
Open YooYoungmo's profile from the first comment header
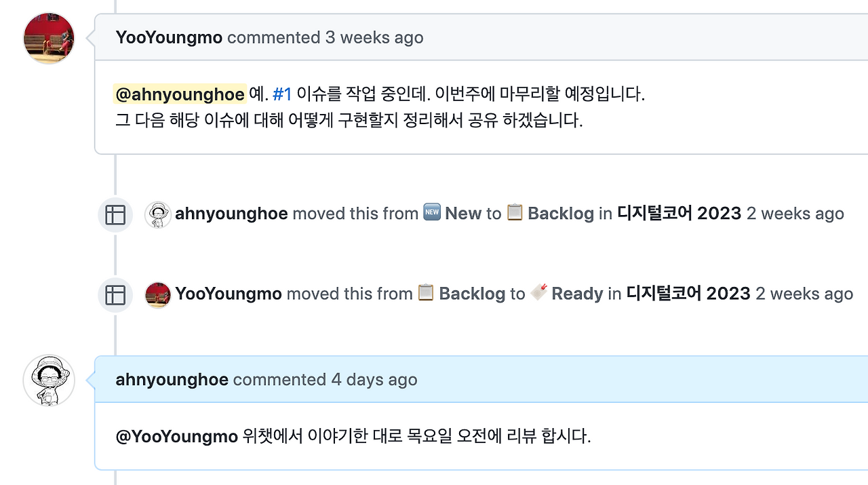click(169, 37)
